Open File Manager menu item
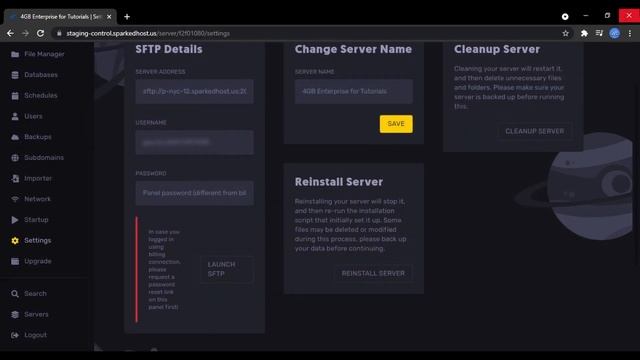The image size is (640, 360). pos(44,54)
